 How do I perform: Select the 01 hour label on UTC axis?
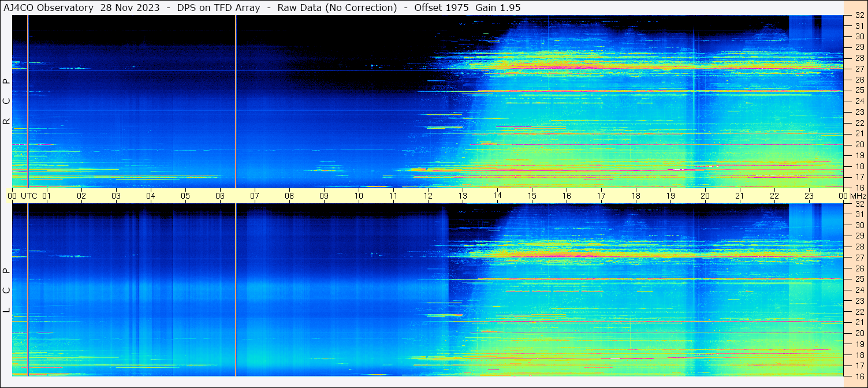click(x=47, y=196)
